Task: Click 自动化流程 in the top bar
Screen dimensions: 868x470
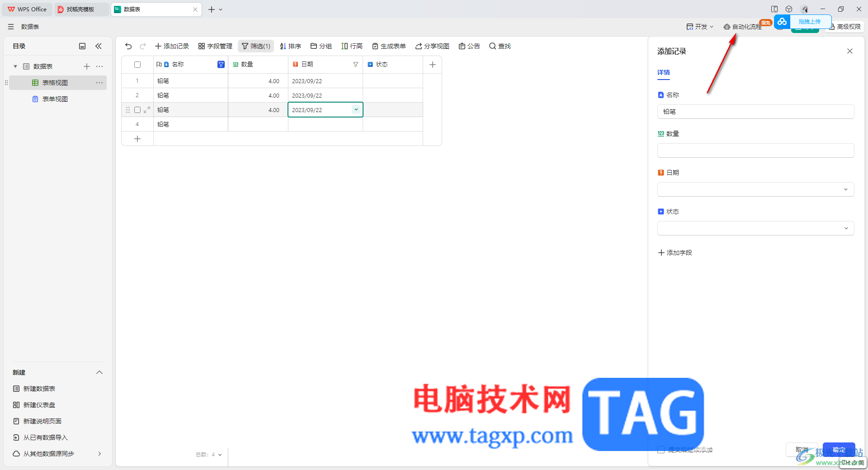Action: pyautogui.click(x=743, y=27)
